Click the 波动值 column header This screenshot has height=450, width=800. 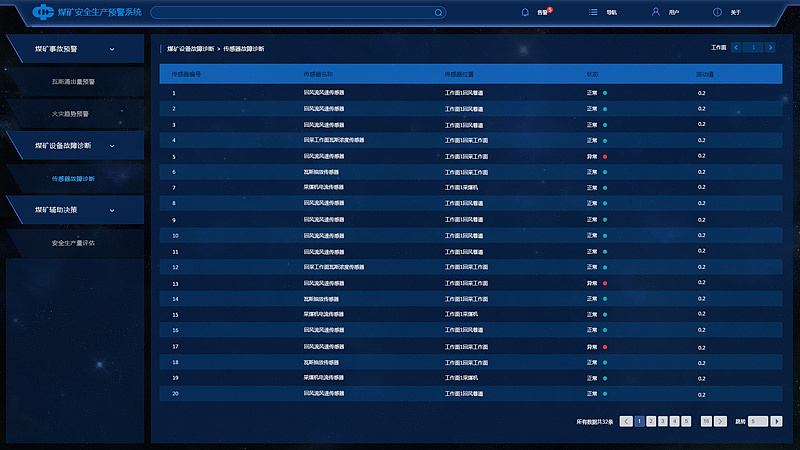705,74
